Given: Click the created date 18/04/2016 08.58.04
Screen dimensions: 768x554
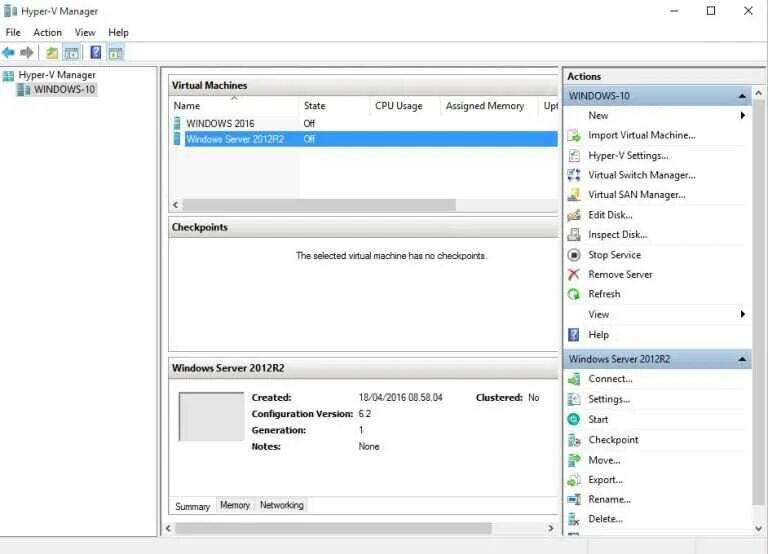Looking at the screenshot, I should [400, 397].
